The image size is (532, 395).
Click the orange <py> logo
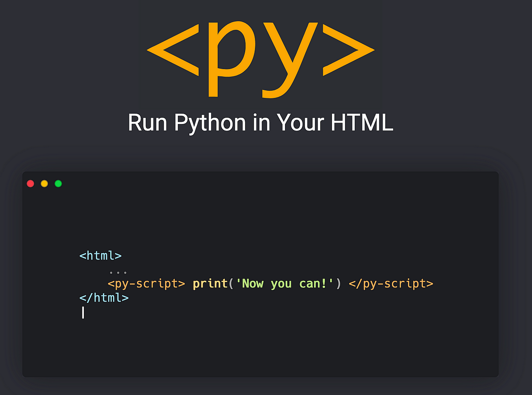(x=262, y=58)
